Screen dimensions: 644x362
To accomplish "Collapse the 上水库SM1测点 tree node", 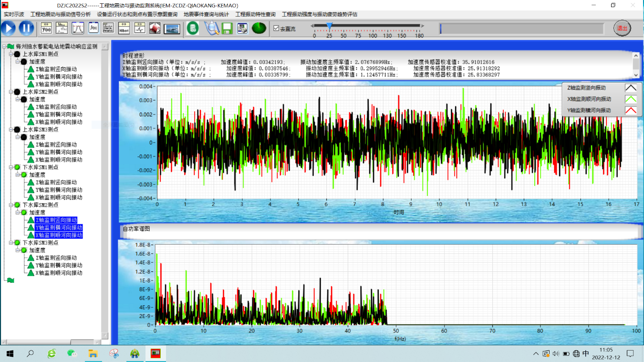I will [11, 54].
